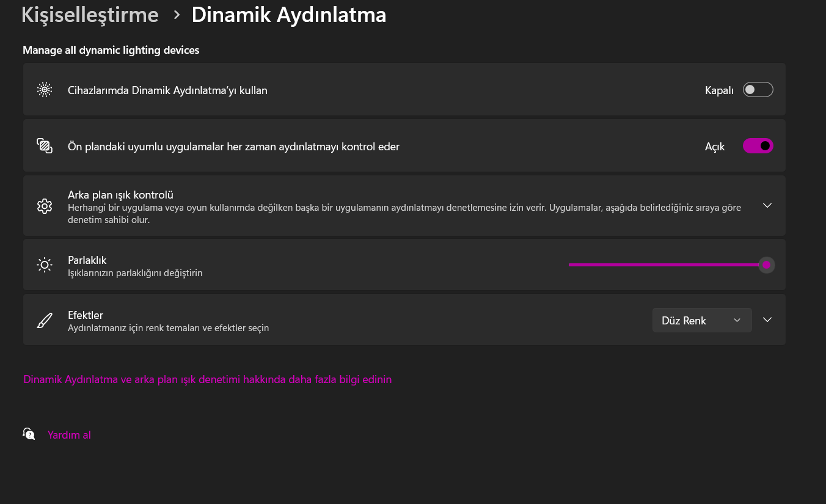Open the Düz Renk effects dropdown
Viewport: 826px width, 504px height.
pyautogui.click(x=701, y=320)
